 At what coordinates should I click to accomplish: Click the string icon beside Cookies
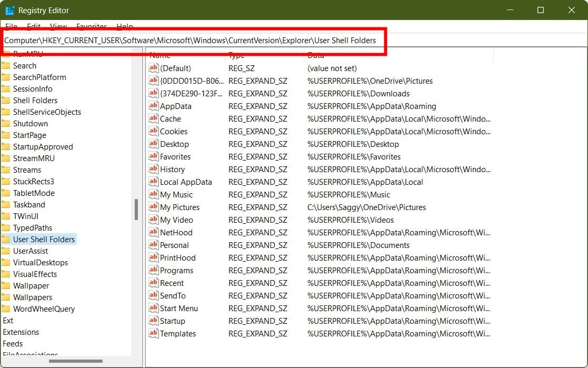tap(153, 131)
